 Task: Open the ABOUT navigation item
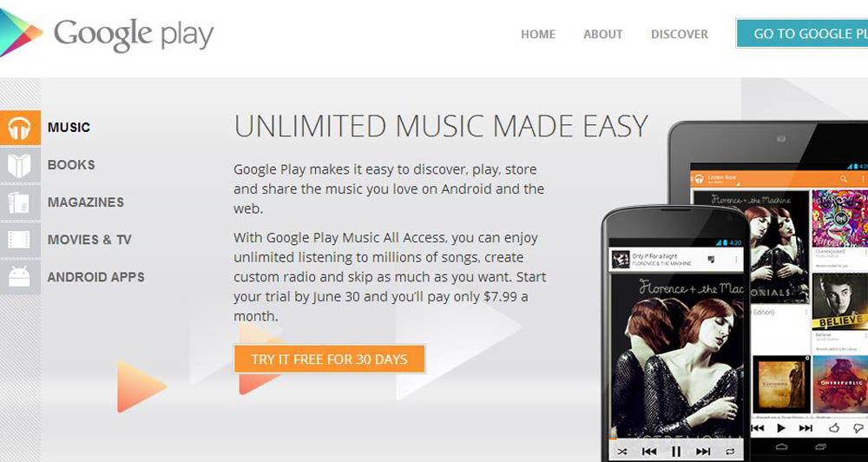click(603, 35)
